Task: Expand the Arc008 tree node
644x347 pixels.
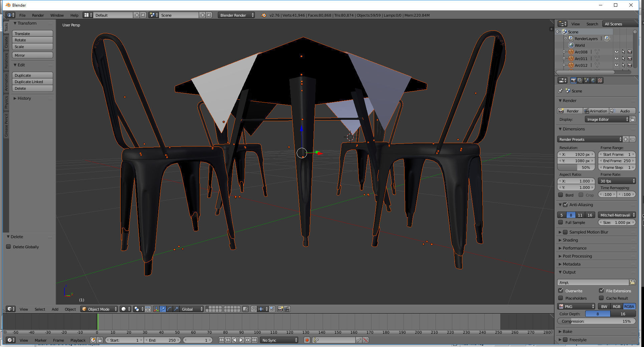Action: tap(564, 52)
